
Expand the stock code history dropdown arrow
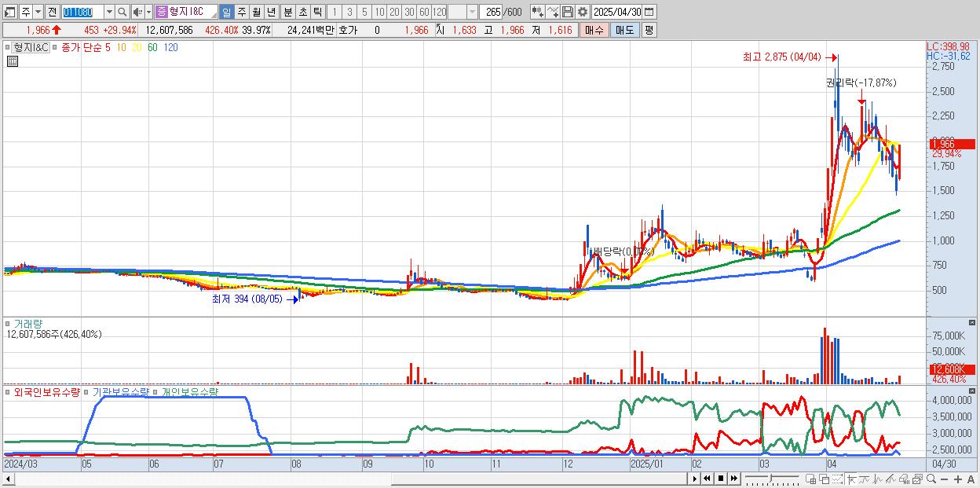109,12
